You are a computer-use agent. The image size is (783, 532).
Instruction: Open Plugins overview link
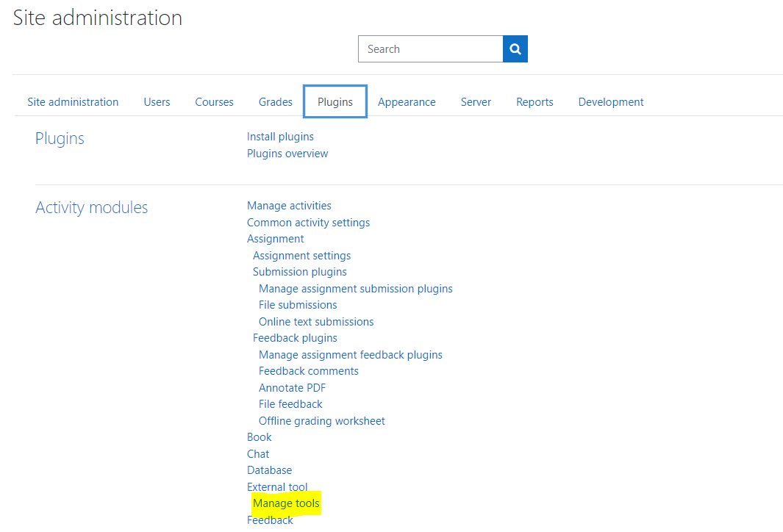(287, 154)
